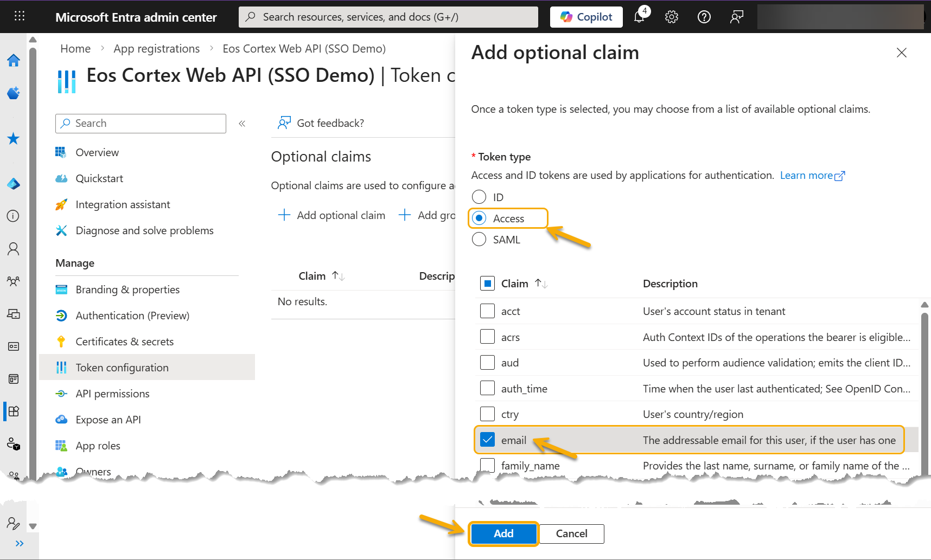Screen dimensions: 931x560
Task: Open Users icon in left rail
Action: tap(14, 249)
